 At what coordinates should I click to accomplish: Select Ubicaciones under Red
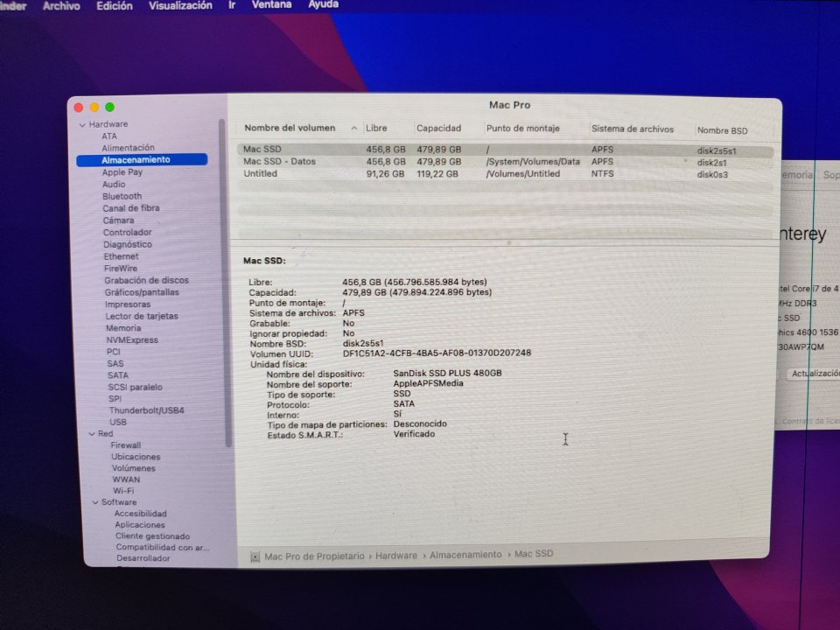click(x=136, y=457)
